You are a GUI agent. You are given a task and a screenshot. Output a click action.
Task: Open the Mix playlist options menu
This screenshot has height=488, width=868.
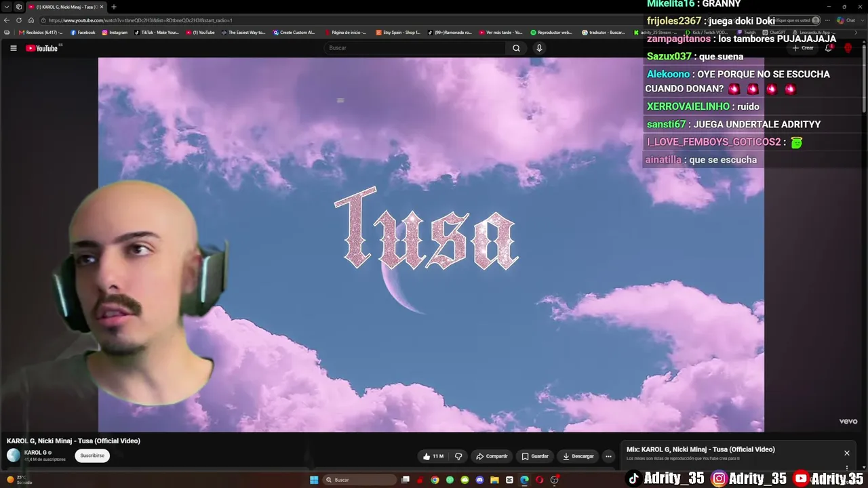(846, 468)
